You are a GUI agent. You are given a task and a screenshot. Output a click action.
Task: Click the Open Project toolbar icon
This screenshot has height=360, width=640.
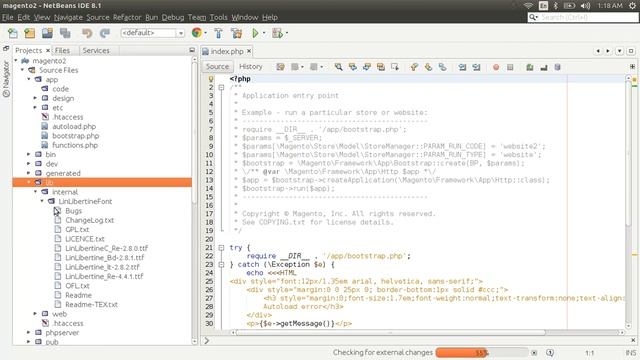pos(47,33)
